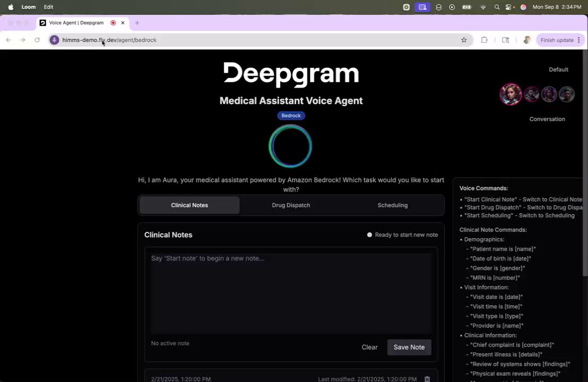The height and width of the screenshot is (382, 588).
Task: Clear the current clinical note
Action: tap(369, 347)
